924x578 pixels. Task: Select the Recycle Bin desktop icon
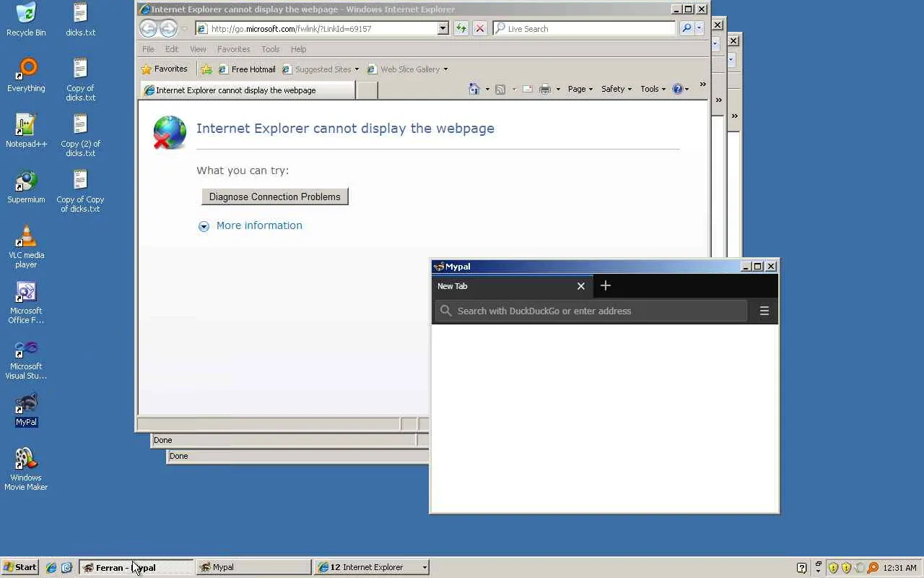[x=26, y=20]
